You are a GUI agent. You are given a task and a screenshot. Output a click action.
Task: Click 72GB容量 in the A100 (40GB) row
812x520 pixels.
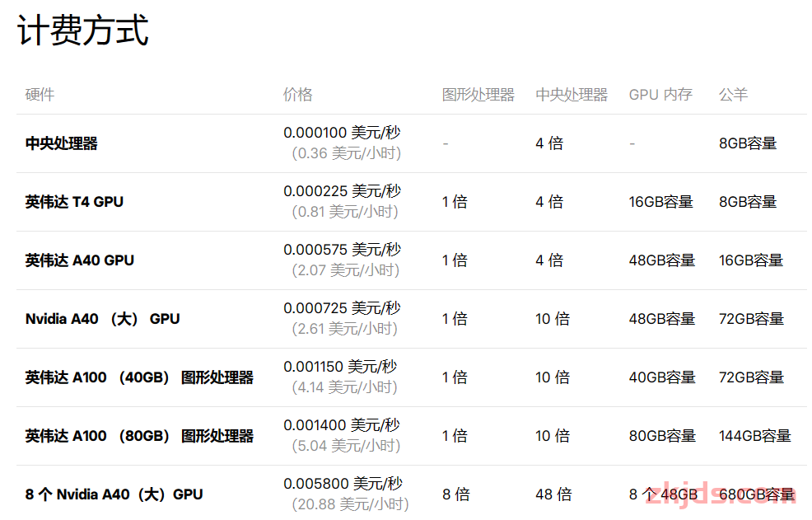pos(751,377)
